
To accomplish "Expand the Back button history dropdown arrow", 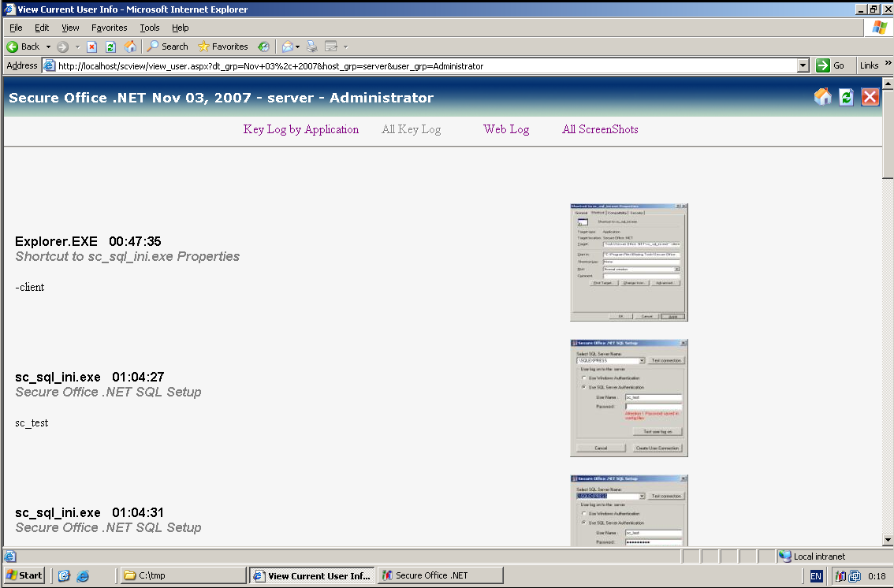I will pyautogui.click(x=48, y=47).
